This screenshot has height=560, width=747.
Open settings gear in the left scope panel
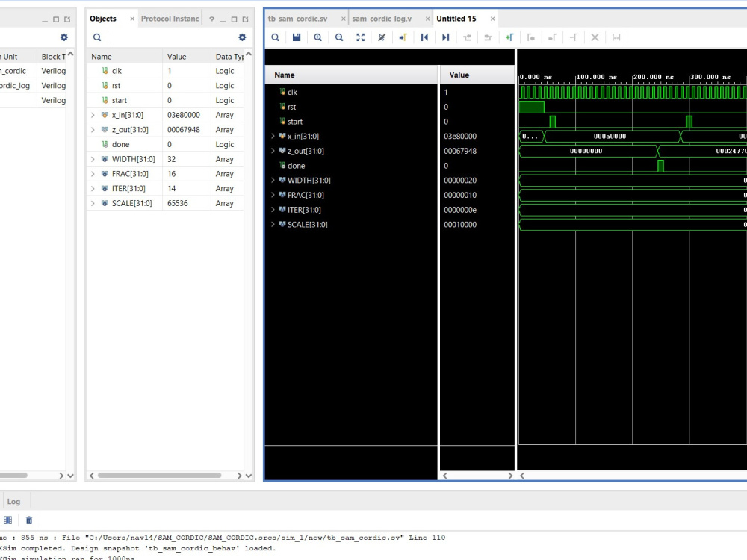point(63,37)
